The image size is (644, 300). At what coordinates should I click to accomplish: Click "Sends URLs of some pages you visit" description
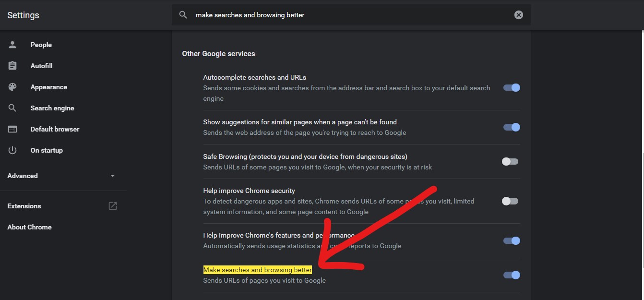click(318, 167)
